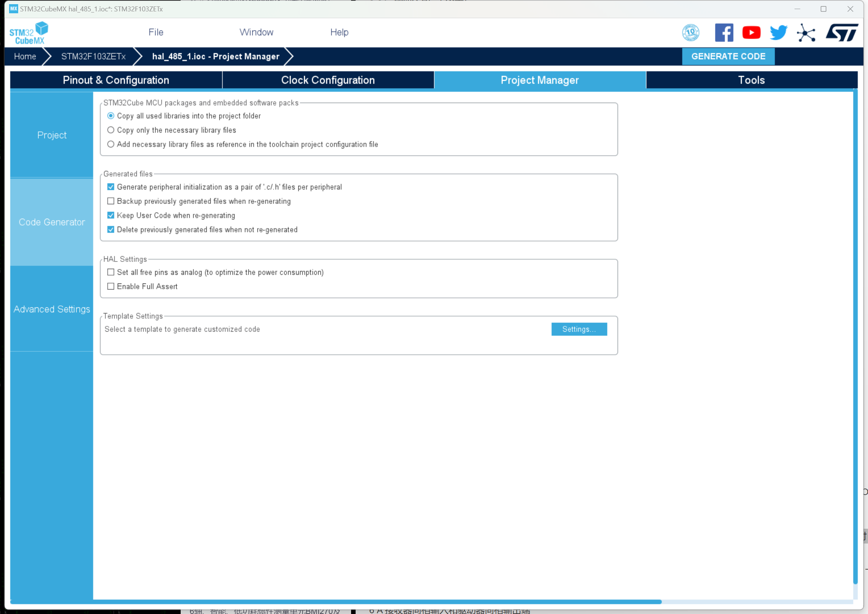Select Copy only the necessary library files
This screenshot has height=614, width=868.
(x=111, y=130)
